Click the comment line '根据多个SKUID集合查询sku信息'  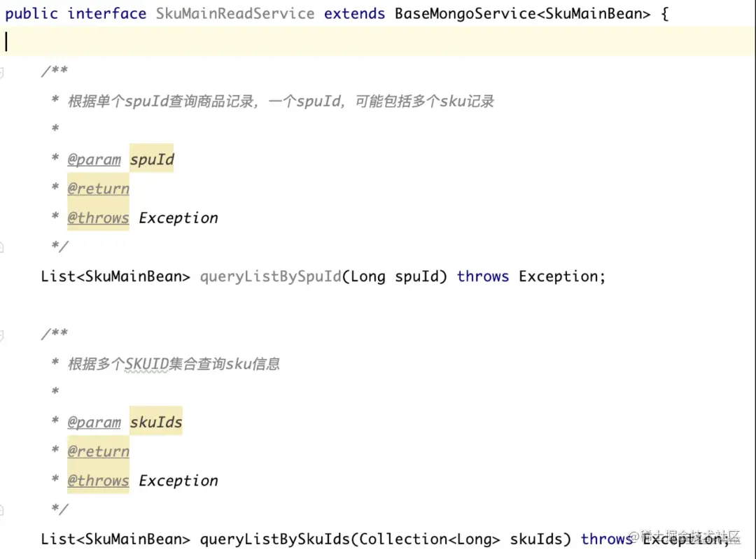tap(174, 364)
